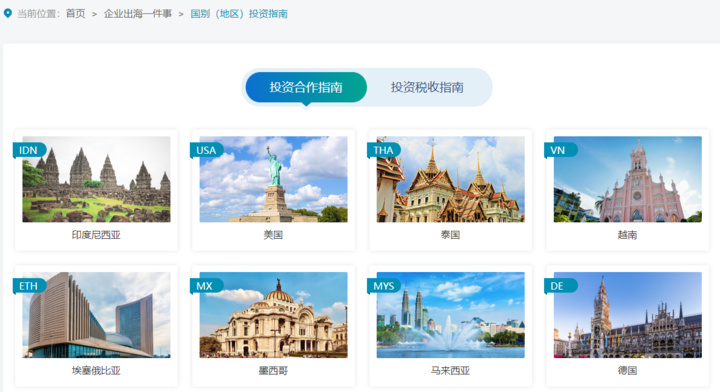Click the 马来西亚 label
The image size is (720, 392).
(x=450, y=370)
